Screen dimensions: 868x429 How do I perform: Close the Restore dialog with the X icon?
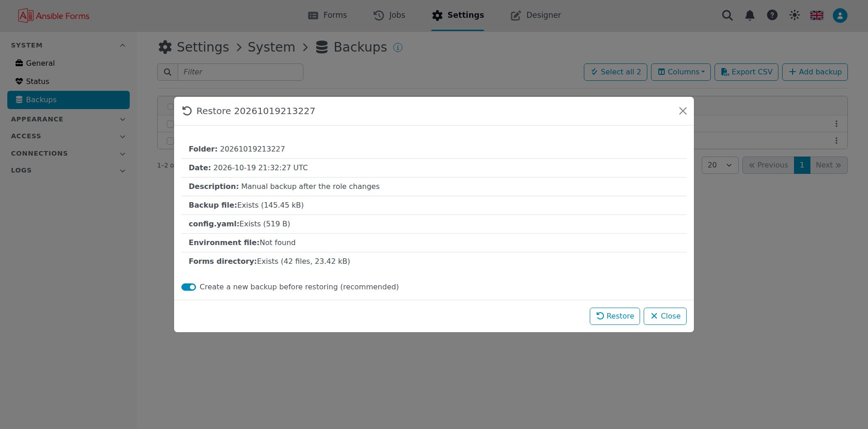683,111
